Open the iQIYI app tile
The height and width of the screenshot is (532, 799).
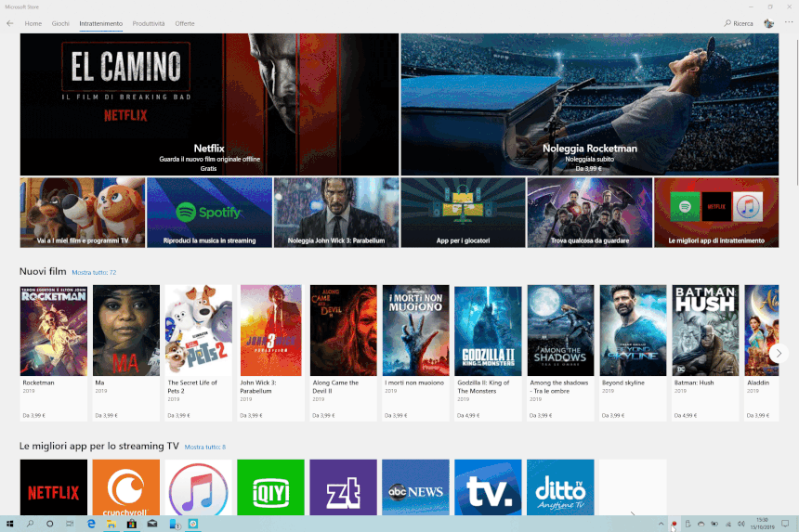(x=270, y=487)
